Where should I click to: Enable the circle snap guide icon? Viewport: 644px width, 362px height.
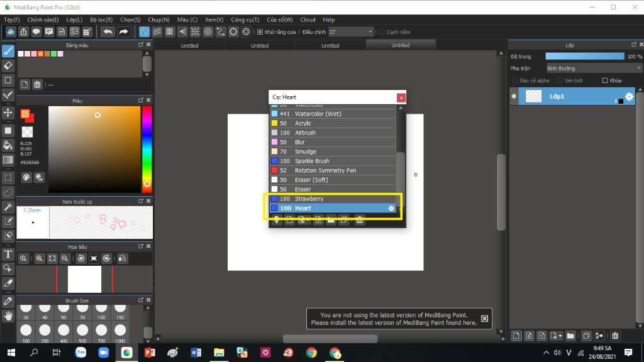[x=208, y=31]
